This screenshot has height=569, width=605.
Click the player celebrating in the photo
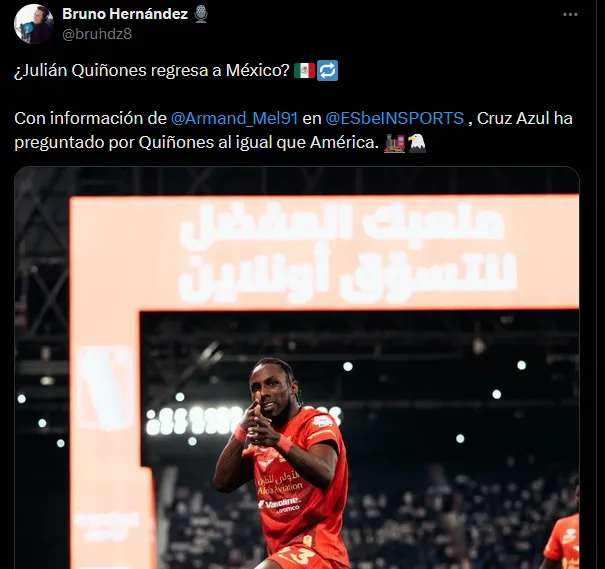[x=282, y=463]
